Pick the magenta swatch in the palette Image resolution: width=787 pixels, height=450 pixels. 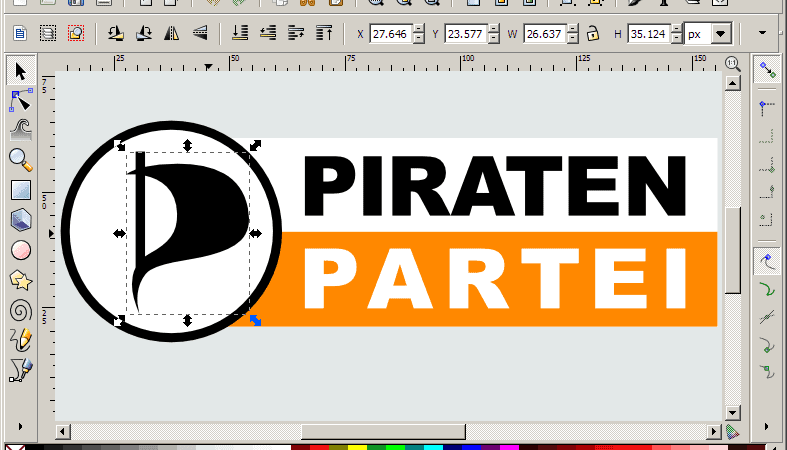(x=509, y=447)
